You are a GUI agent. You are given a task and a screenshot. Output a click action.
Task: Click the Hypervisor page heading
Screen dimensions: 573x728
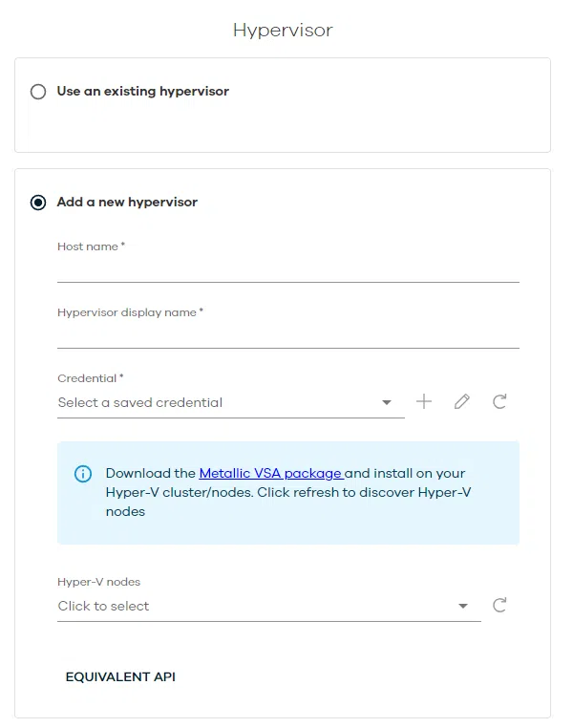point(283,31)
